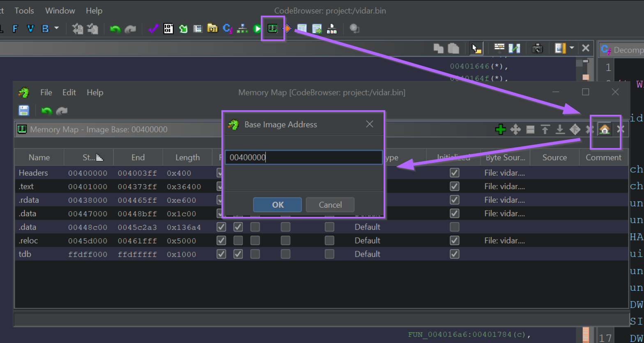
Task: Toggle the Initialized checkbox for Headers row
Action: pos(454,173)
